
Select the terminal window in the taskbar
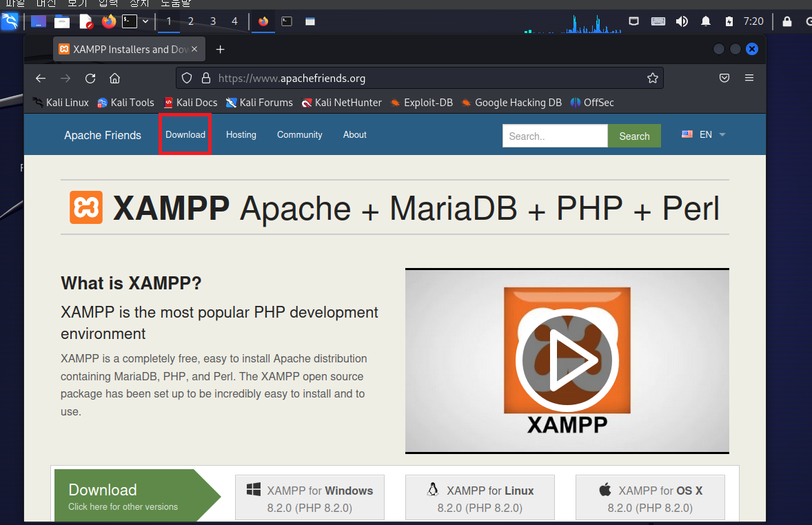tap(286, 21)
